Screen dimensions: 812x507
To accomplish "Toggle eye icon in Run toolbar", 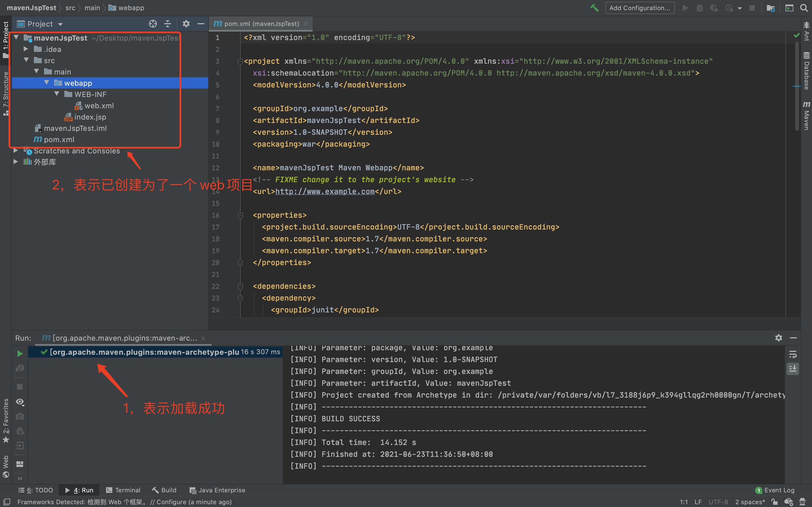I will pos(20,402).
